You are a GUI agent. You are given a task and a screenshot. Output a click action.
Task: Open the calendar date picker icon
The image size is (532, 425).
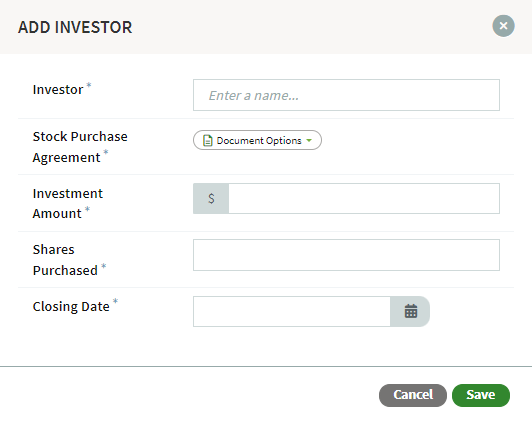click(410, 311)
